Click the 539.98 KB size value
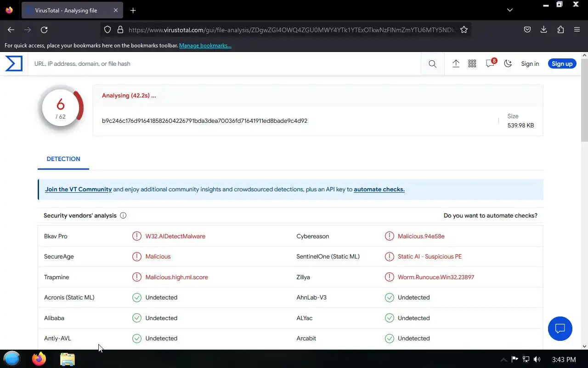The width and height of the screenshot is (588, 368). [x=520, y=126]
